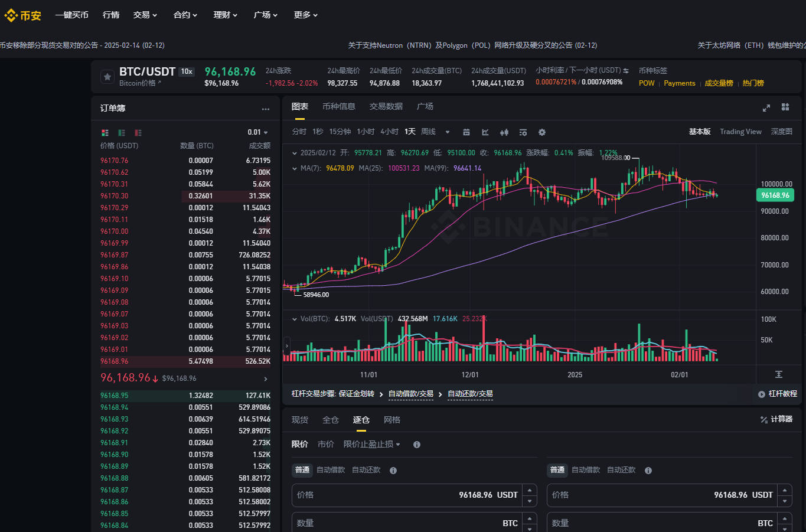Open the 广场 dropdown in top navigation
Screen dimensions: 806x532
266,15
